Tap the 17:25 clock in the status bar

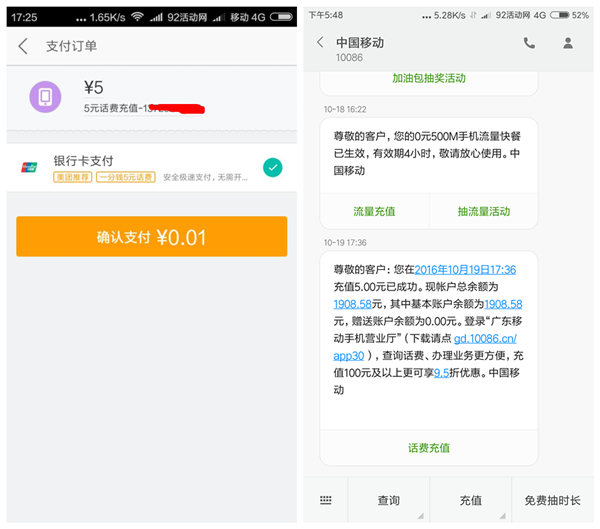click(24, 17)
